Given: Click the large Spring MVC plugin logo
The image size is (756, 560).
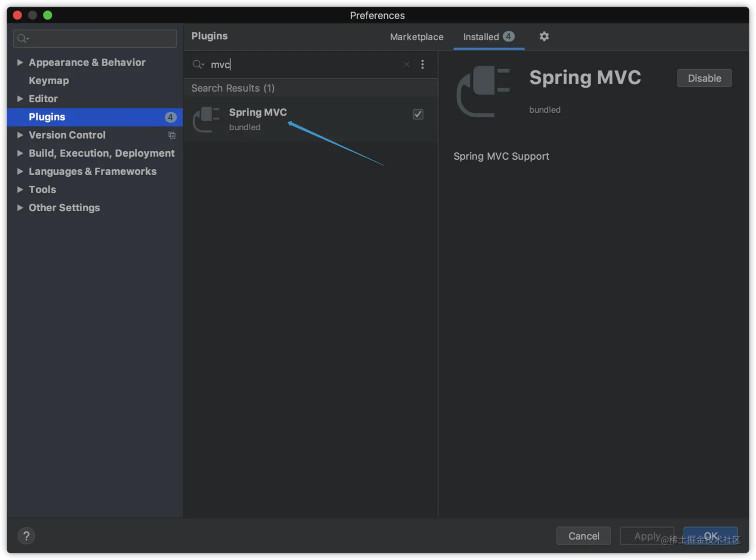Looking at the screenshot, I should click(483, 92).
